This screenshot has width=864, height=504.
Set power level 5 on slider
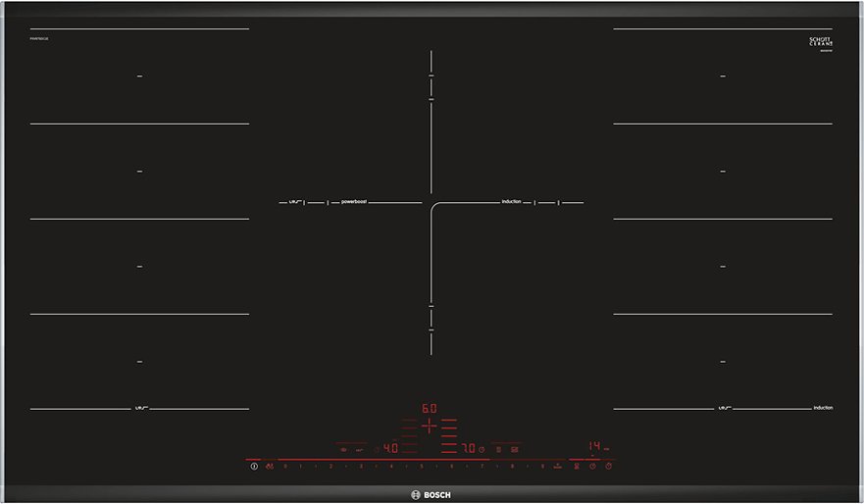[x=422, y=466]
